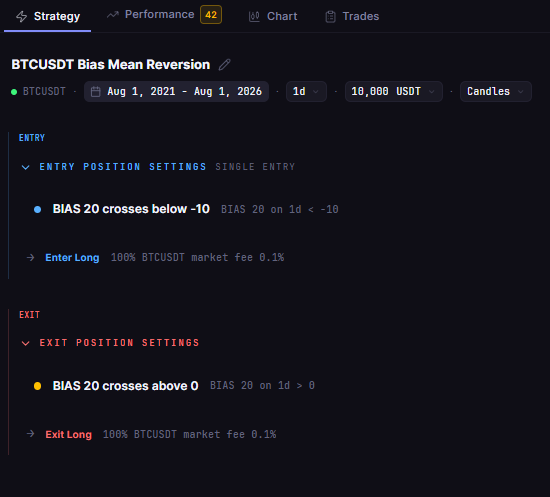Click the 42 performance score badge
550x497 pixels.
click(211, 14)
